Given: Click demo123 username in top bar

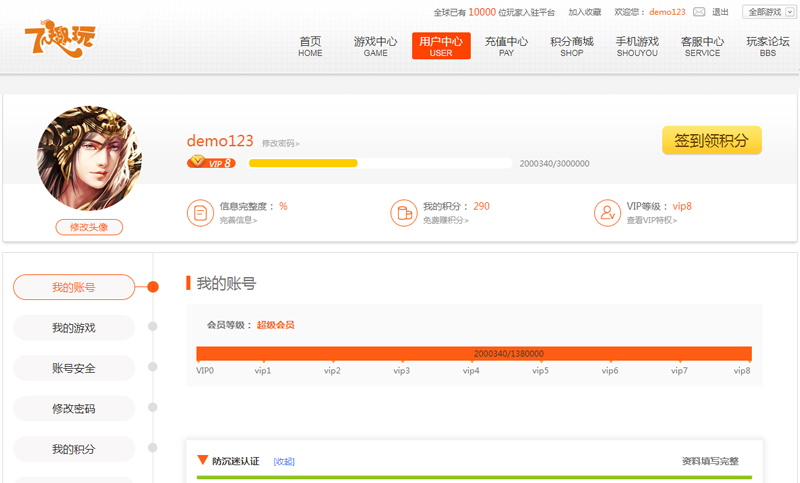Looking at the screenshot, I should pyautogui.click(x=667, y=12).
